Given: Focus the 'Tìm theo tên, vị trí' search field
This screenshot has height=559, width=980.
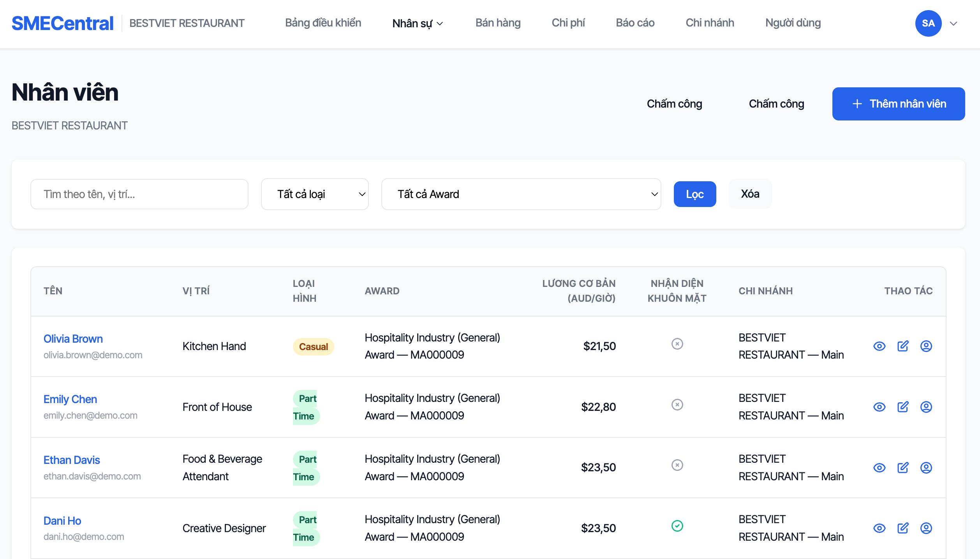Looking at the screenshot, I should [x=139, y=194].
